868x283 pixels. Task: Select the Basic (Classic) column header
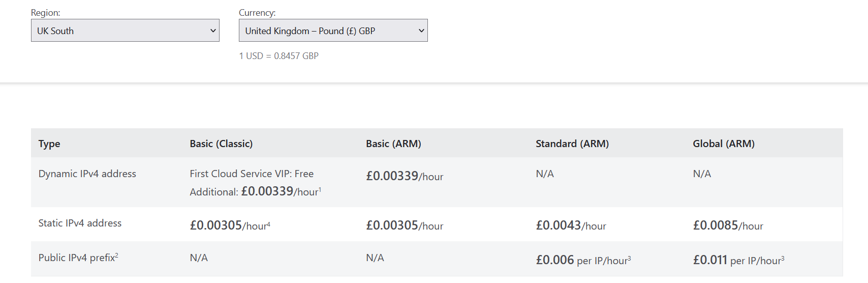221,144
